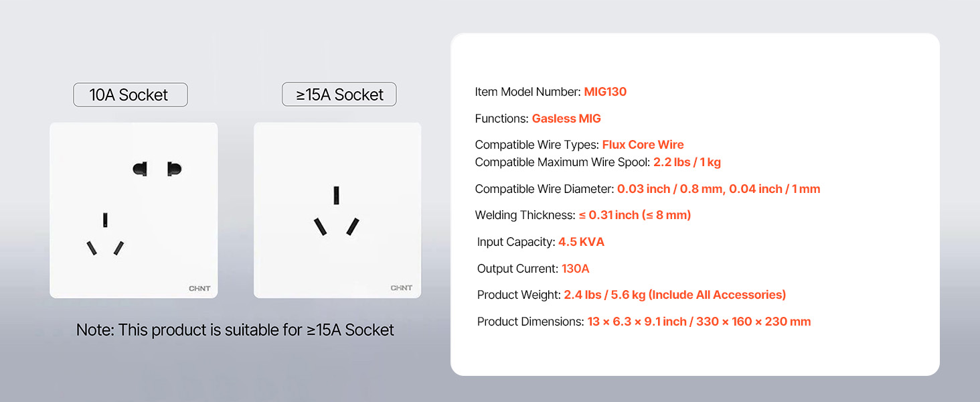Click the note about ≥15A socket suitability
The image size is (980, 402).
pos(235,330)
